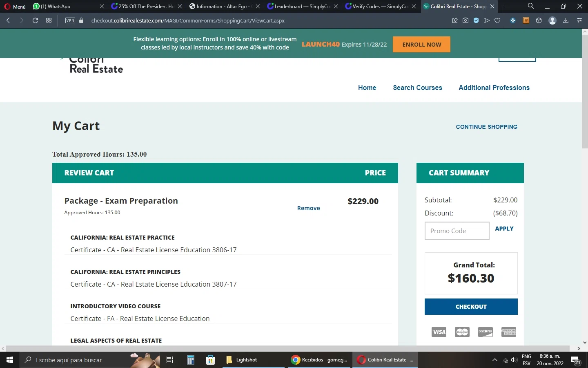The height and width of the screenshot is (368, 588).
Task: Open the user profile avatar
Action: 552,20
